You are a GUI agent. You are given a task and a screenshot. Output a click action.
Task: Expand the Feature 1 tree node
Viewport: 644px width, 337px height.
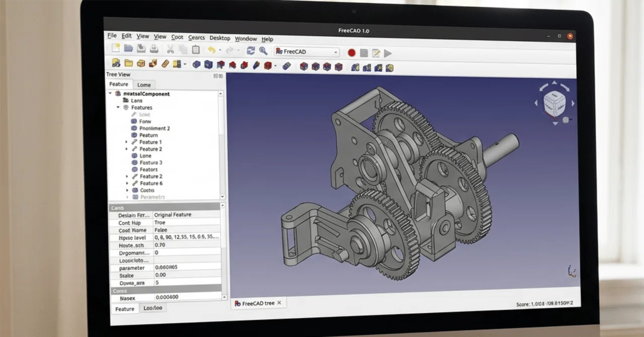(126, 142)
